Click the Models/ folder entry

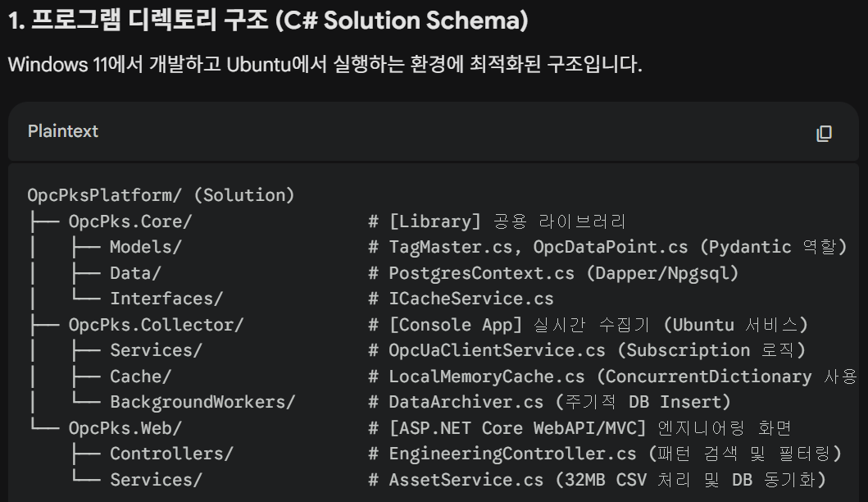(x=145, y=247)
